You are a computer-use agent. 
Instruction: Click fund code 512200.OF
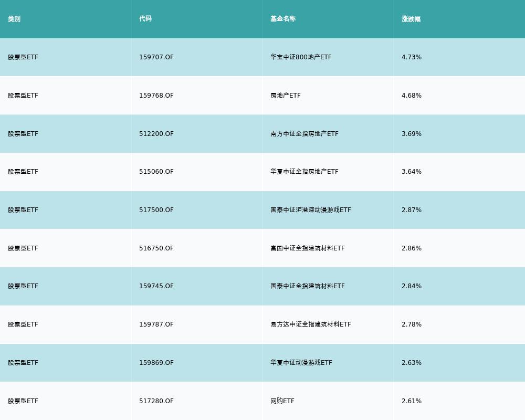(x=156, y=134)
